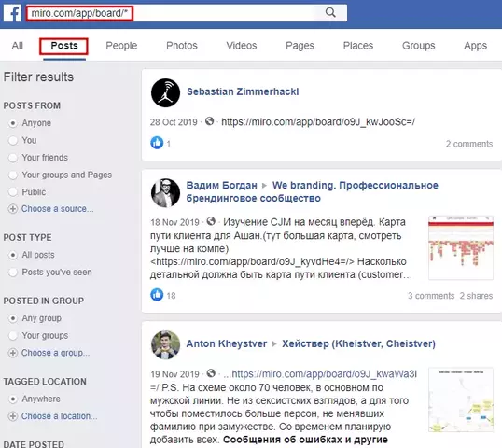The image size is (502, 448).
Task: Click like icon on Вадим Богдан's post
Action: click(x=157, y=294)
